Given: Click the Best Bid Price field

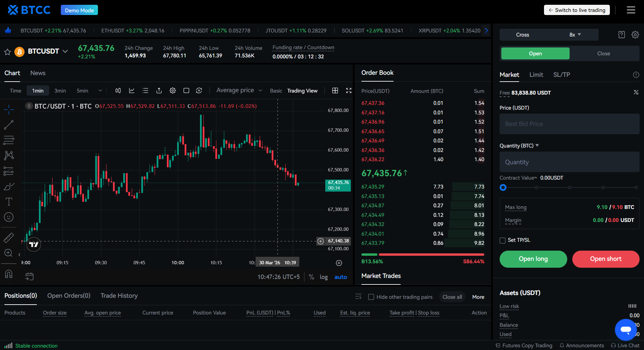Looking at the screenshot, I should point(569,124).
